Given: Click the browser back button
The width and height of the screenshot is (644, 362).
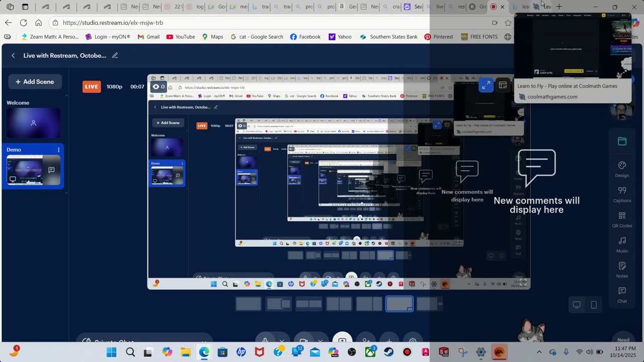Looking at the screenshot, I should (x=8, y=23).
